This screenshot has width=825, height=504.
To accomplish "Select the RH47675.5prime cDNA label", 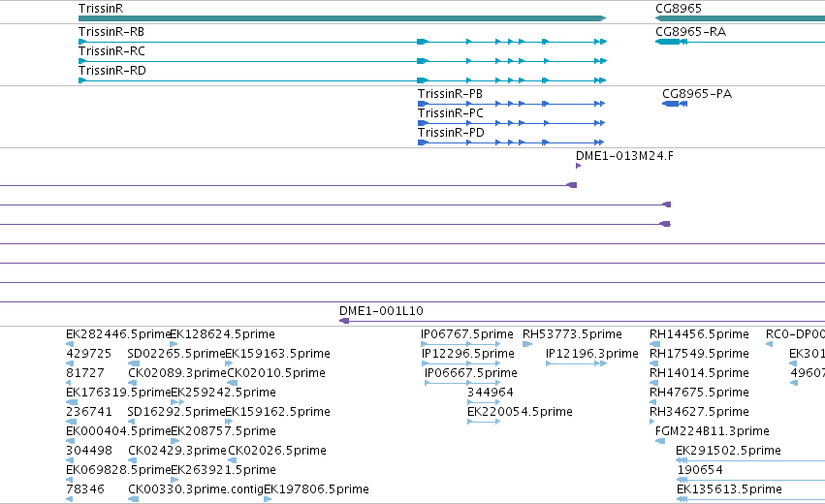I will click(x=699, y=393).
